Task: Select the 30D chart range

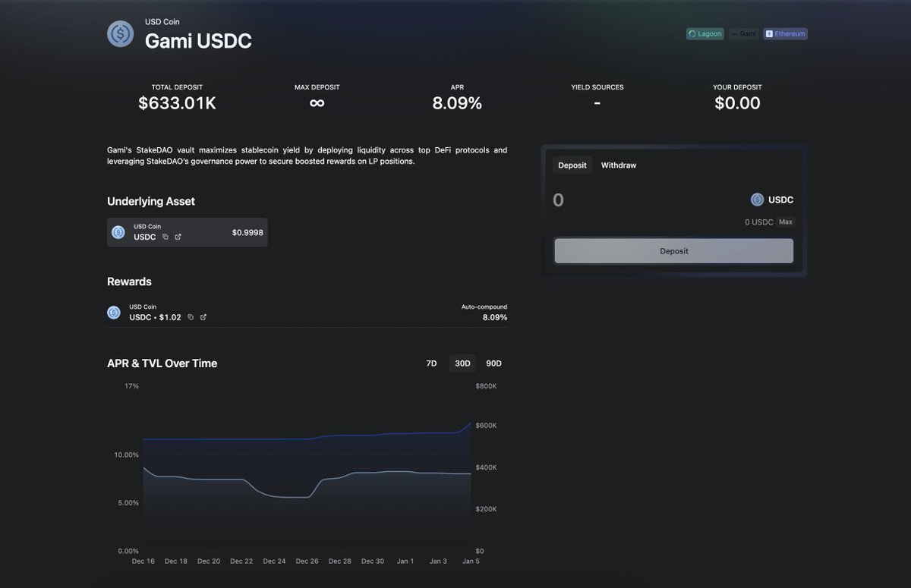Action: [462, 363]
